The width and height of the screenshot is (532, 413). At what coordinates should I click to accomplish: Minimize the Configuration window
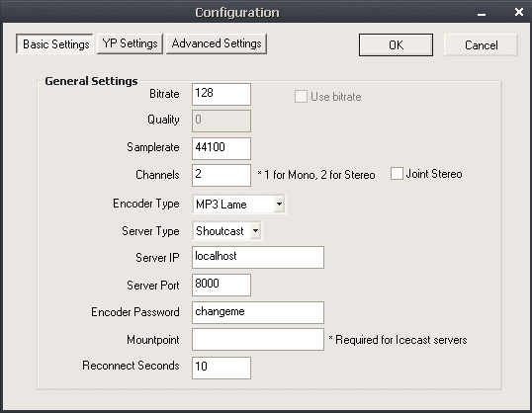(x=482, y=14)
